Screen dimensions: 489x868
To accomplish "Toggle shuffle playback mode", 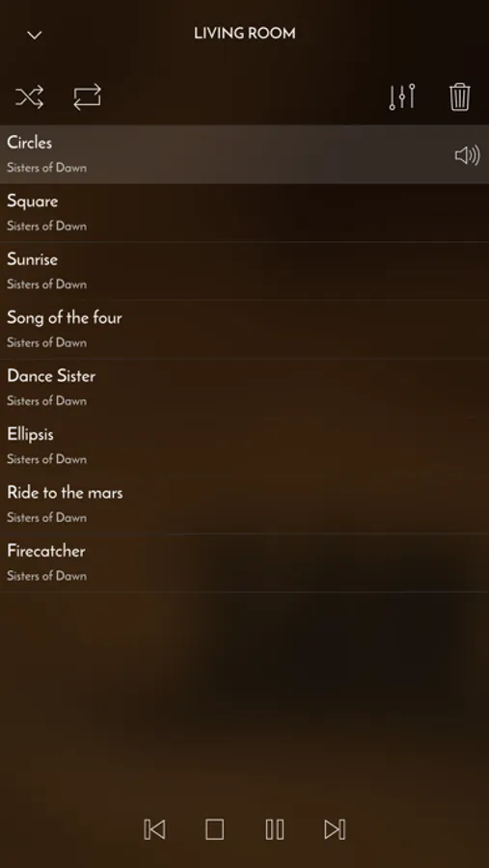I will (x=29, y=97).
